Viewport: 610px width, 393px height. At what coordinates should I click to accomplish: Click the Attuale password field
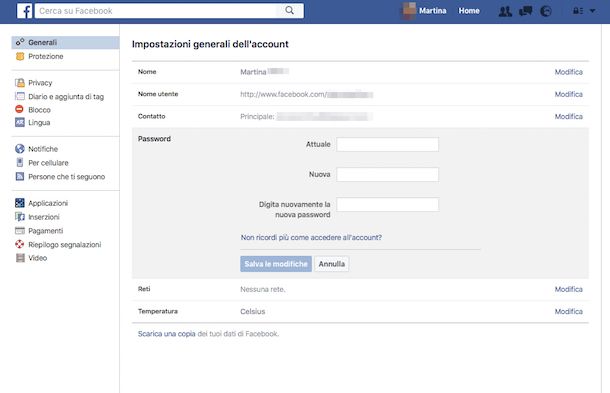[x=387, y=144]
